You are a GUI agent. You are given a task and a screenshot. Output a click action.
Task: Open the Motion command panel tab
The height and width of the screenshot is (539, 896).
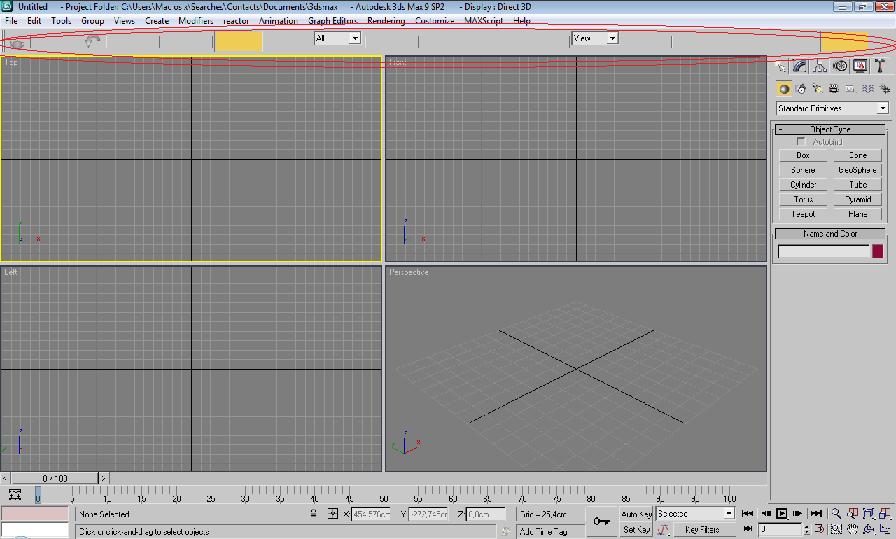tap(840, 66)
